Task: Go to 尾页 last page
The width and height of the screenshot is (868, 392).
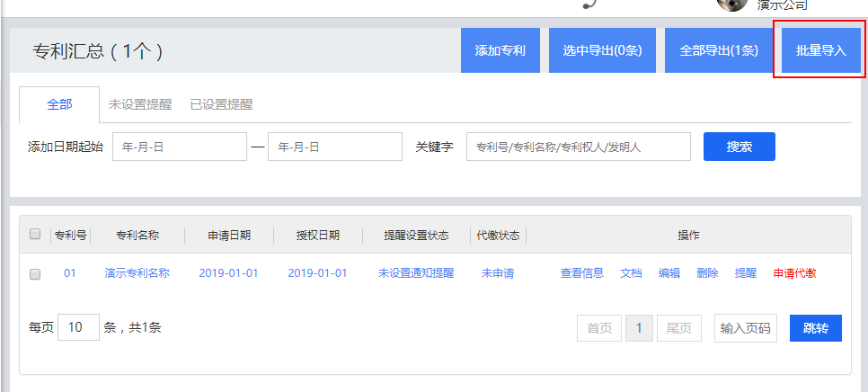Action: 679,328
